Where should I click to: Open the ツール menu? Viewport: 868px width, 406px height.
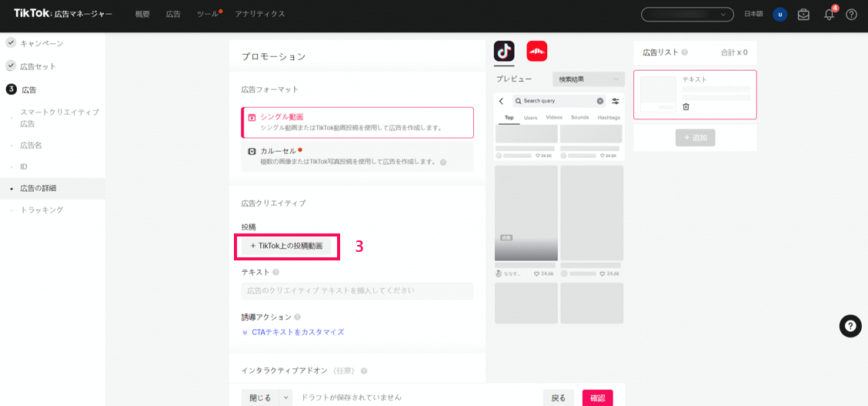pyautogui.click(x=207, y=15)
